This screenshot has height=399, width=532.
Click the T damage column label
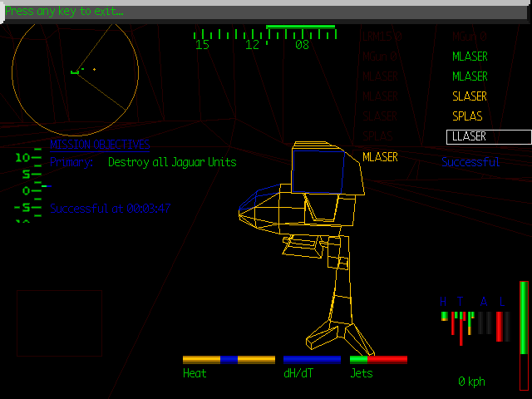[x=460, y=302]
